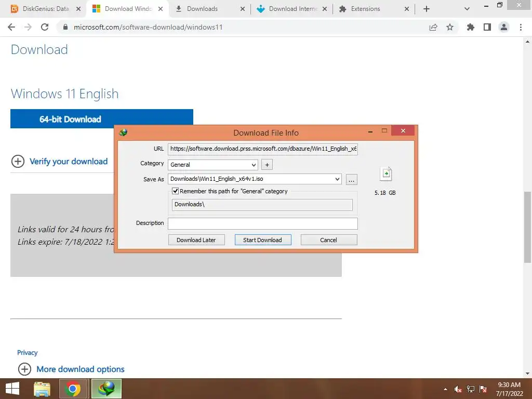Click the IDM globe icon in dialog title
Viewport: 532px width, 399px height.
123,132
